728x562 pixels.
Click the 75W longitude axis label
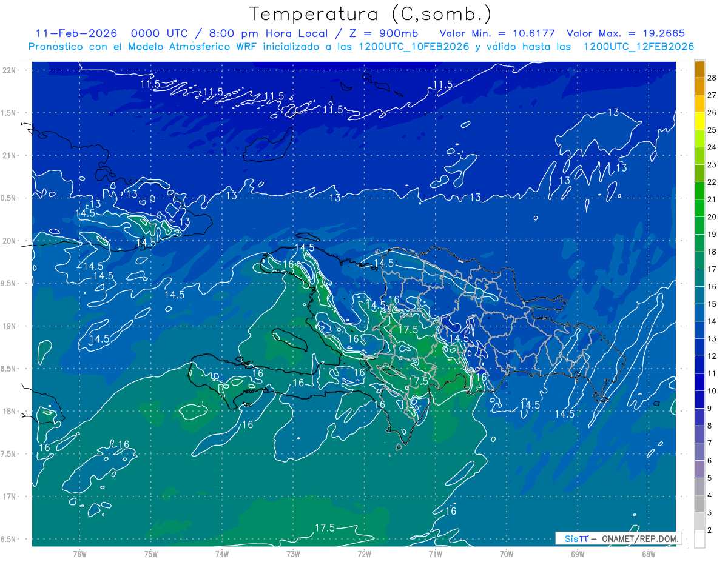tap(151, 554)
